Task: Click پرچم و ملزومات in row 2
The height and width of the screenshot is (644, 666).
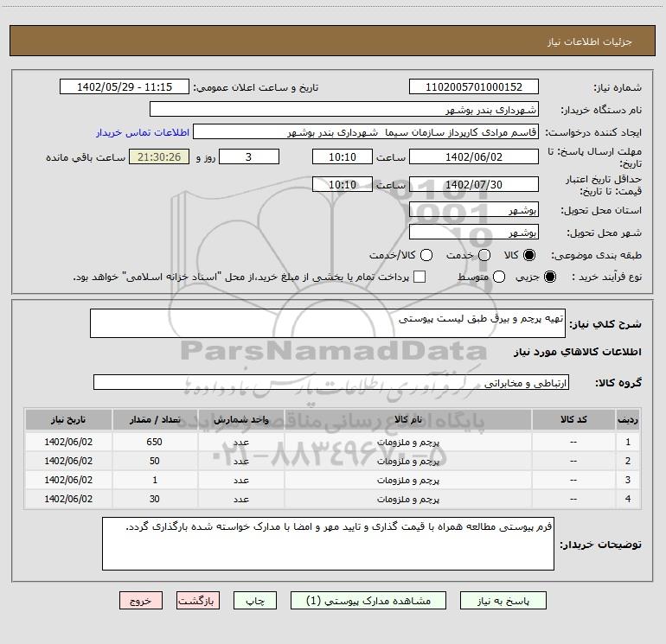Action: tap(408, 461)
